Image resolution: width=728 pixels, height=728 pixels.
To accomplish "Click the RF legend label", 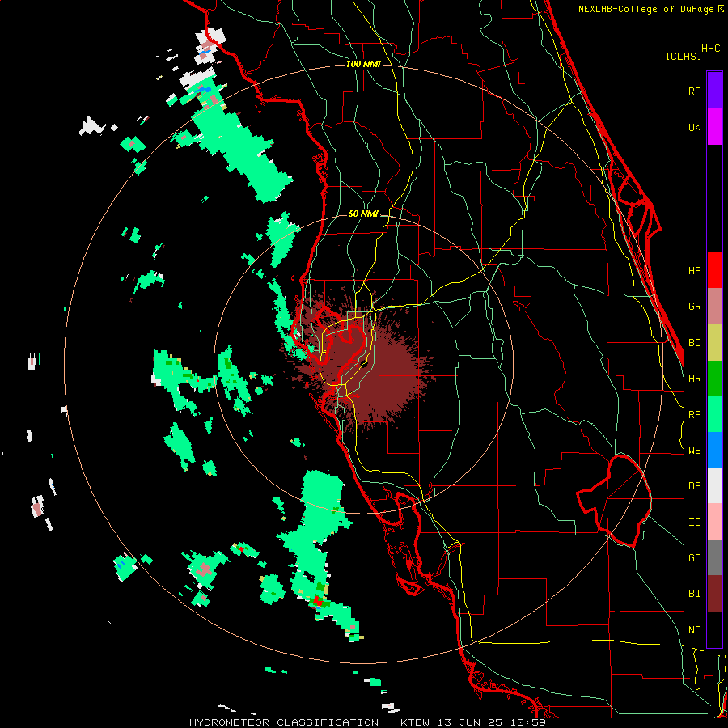I will click(x=694, y=91).
